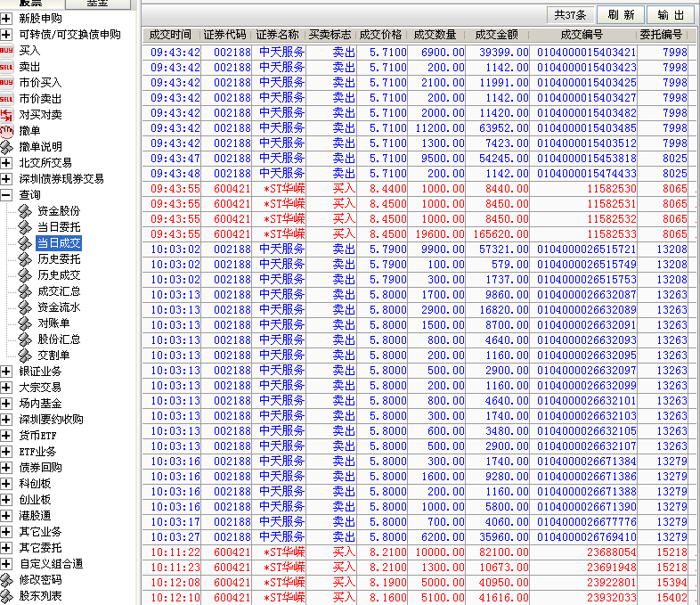Screen dimensions: 700x605
Task: Switch to the 基金 tab
Action: click(98, 4)
